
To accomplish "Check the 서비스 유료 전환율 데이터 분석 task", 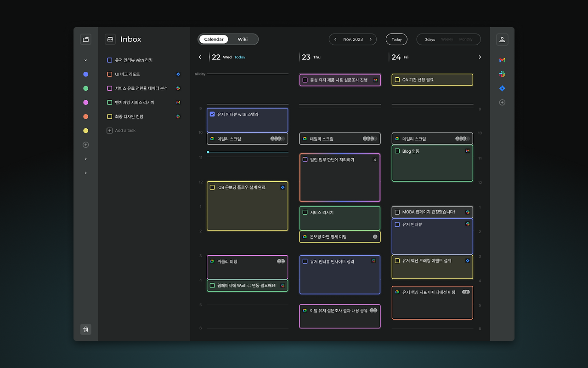I will pyautogui.click(x=109, y=88).
